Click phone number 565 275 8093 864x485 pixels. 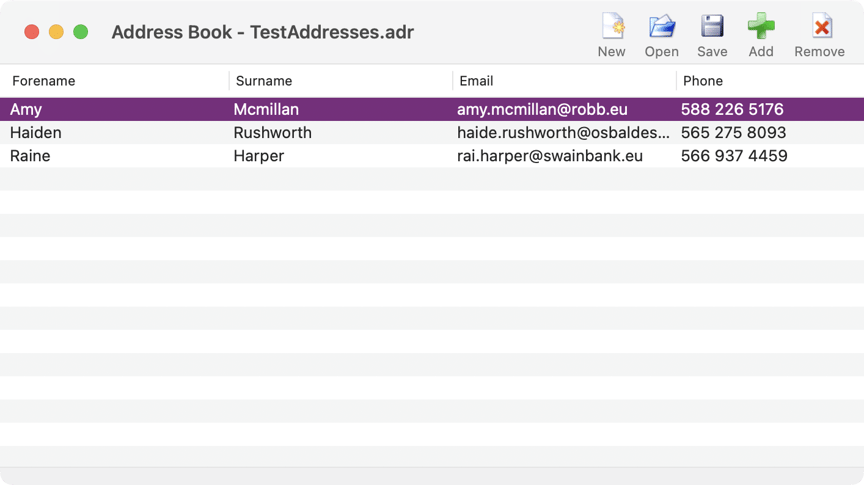coord(733,133)
